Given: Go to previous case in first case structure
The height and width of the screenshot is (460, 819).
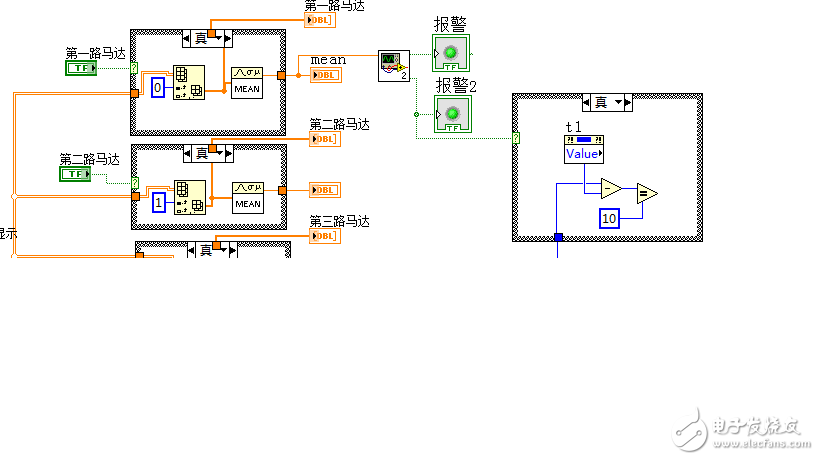Looking at the screenshot, I should coord(186,38).
